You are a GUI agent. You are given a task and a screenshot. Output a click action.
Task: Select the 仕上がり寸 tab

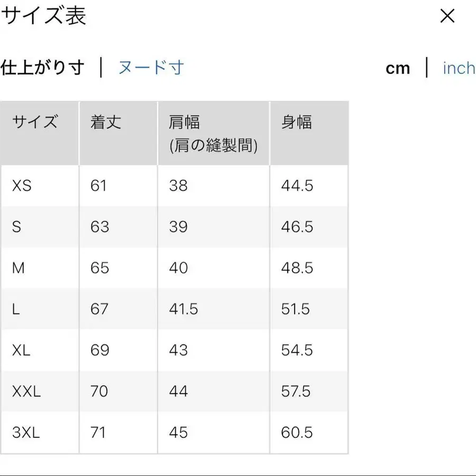pos(42,68)
